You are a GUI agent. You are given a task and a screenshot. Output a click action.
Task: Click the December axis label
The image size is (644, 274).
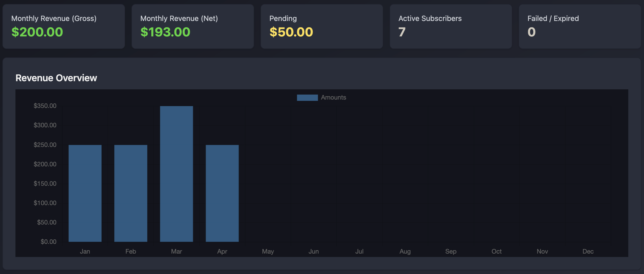click(x=588, y=251)
